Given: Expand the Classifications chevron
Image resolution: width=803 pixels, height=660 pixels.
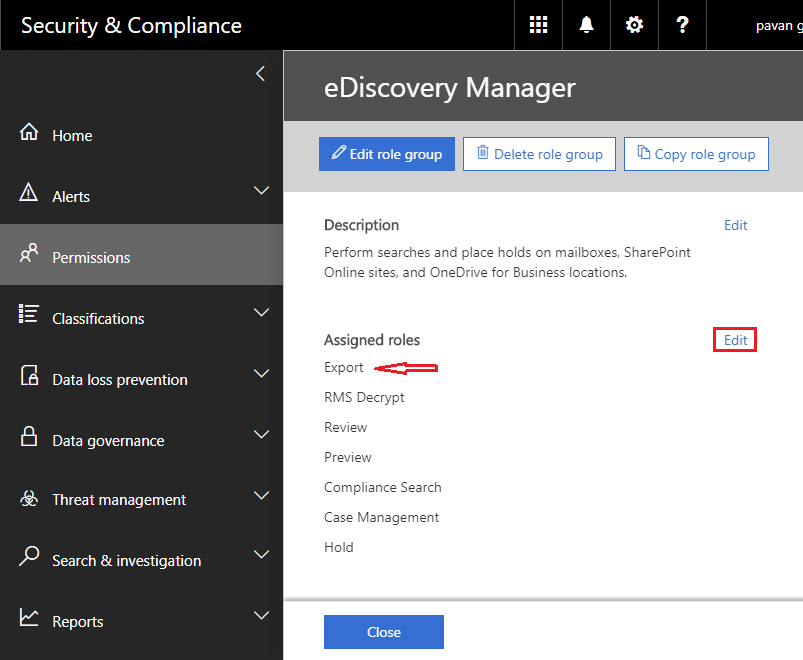Looking at the screenshot, I should pos(261,313).
